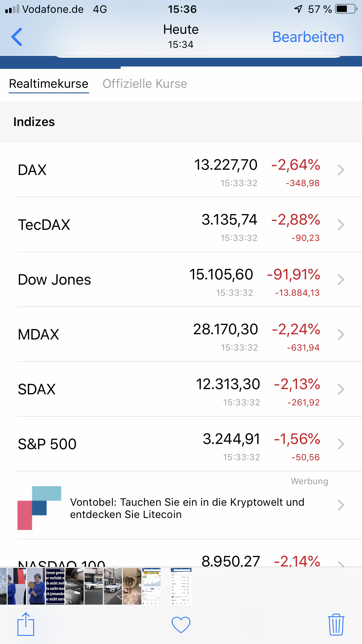Delete photo using trash icon

point(336,624)
